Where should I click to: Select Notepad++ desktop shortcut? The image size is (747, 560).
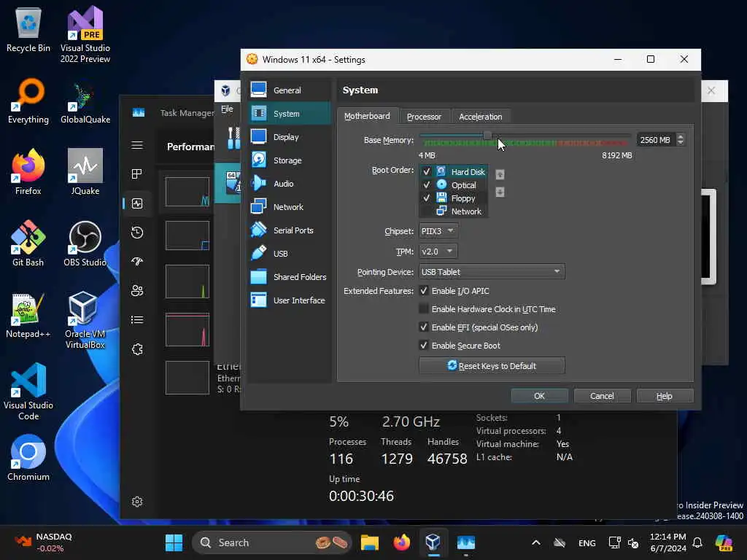(28, 315)
